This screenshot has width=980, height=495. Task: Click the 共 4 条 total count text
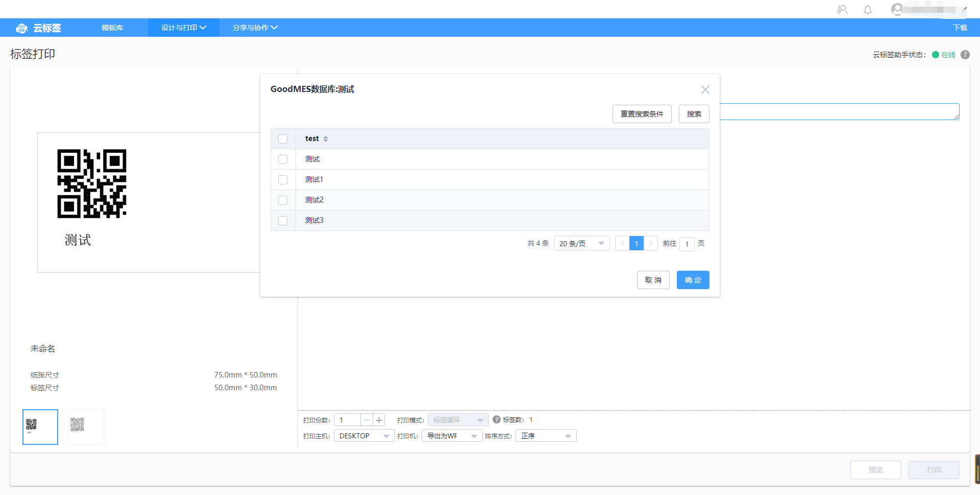point(538,243)
